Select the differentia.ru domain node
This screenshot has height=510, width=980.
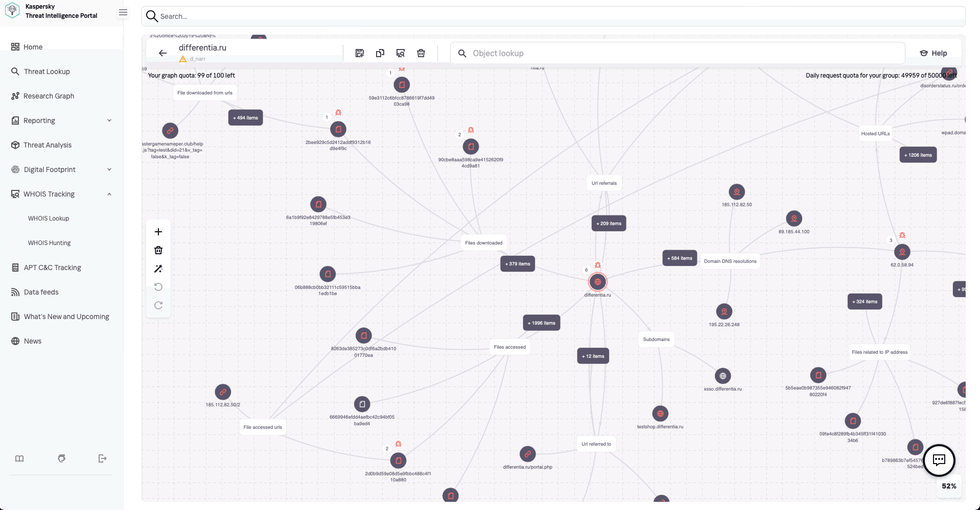coord(598,282)
